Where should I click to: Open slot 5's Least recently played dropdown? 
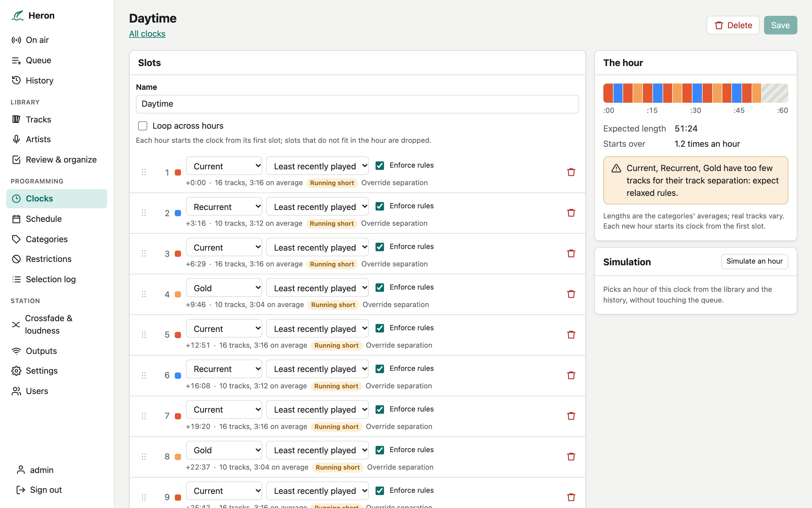[317, 329]
